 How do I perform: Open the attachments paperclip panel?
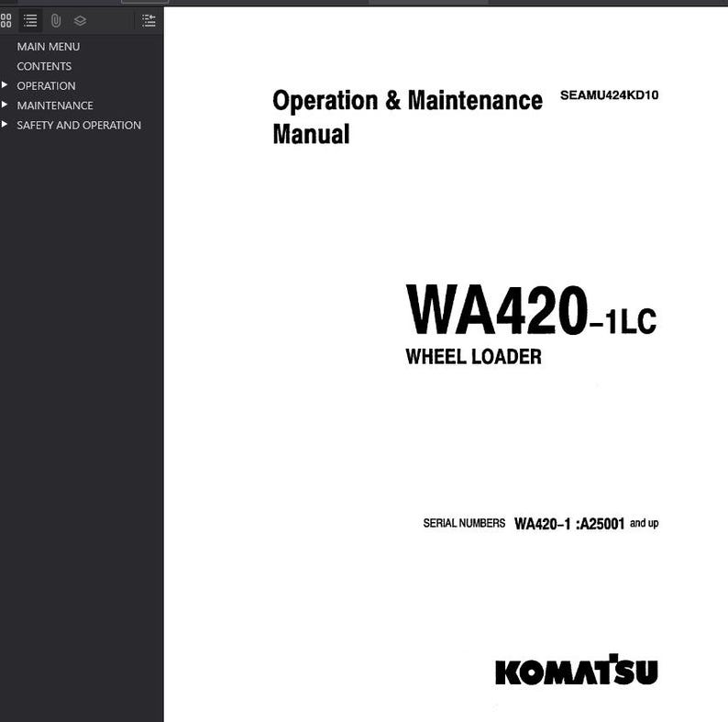point(56,20)
